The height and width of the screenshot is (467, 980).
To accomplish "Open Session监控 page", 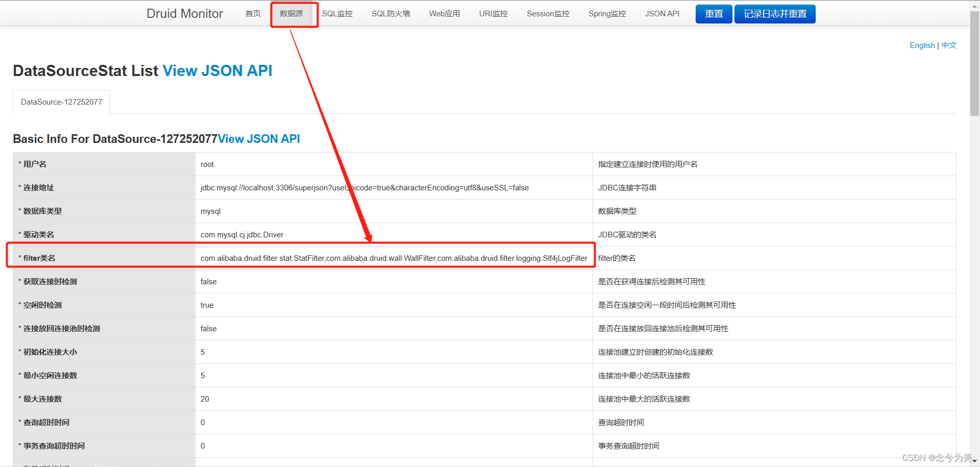I will tap(548, 14).
